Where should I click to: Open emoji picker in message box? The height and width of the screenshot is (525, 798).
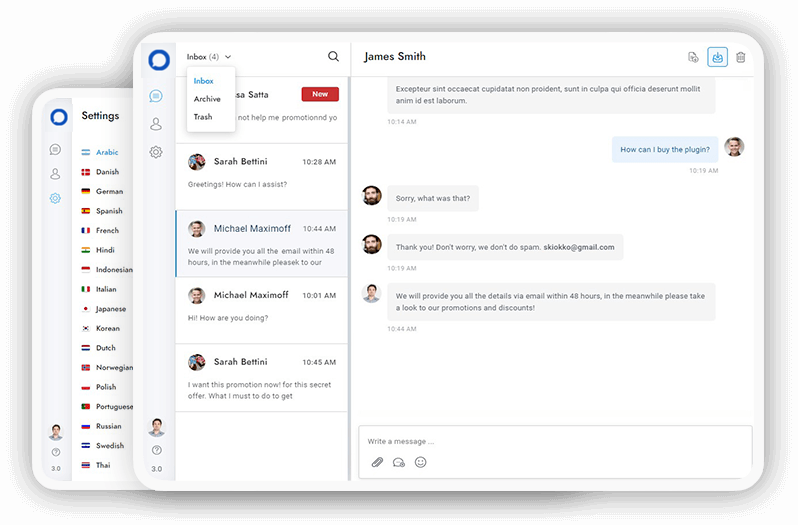[420, 462]
